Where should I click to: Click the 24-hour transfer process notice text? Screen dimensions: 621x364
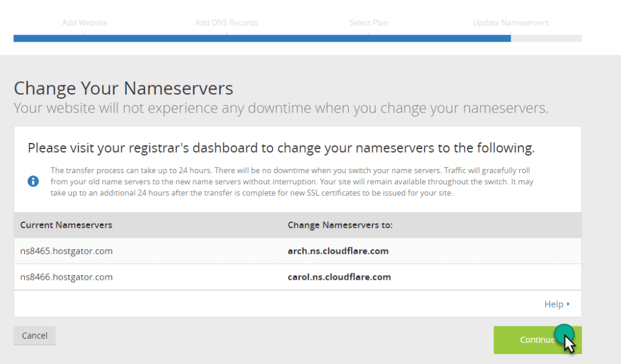click(292, 182)
